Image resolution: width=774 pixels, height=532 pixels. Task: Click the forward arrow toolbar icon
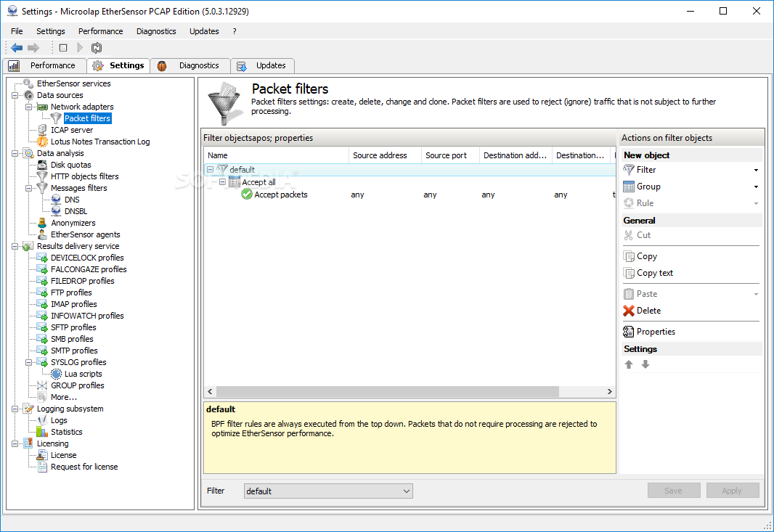[x=33, y=48]
